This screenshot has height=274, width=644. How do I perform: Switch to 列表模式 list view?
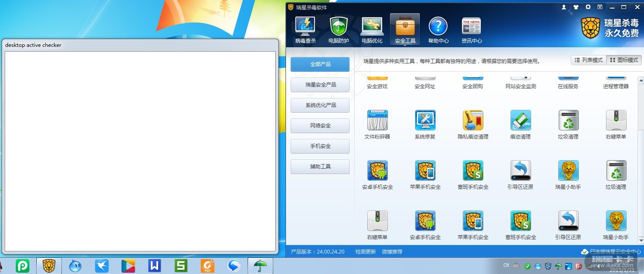coord(589,60)
